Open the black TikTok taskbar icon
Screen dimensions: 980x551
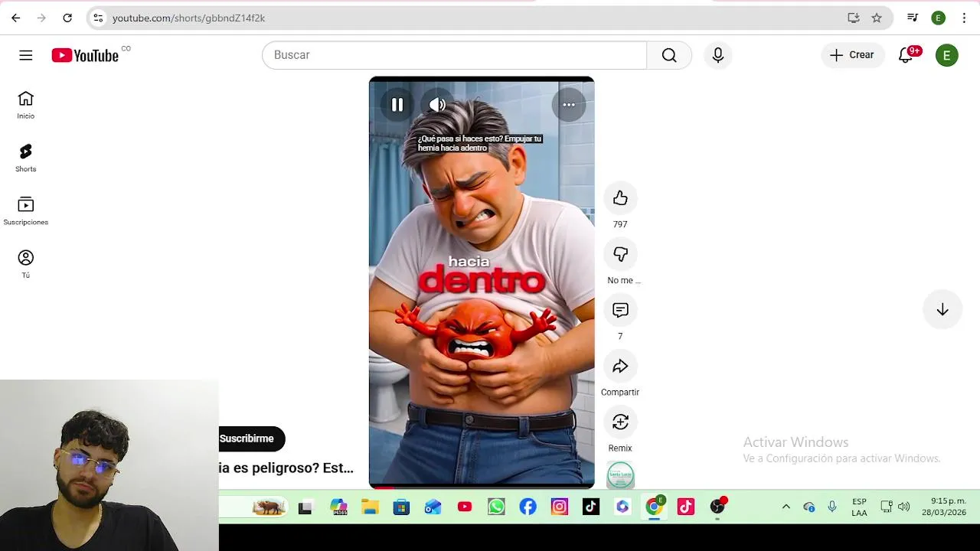[591, 507]
